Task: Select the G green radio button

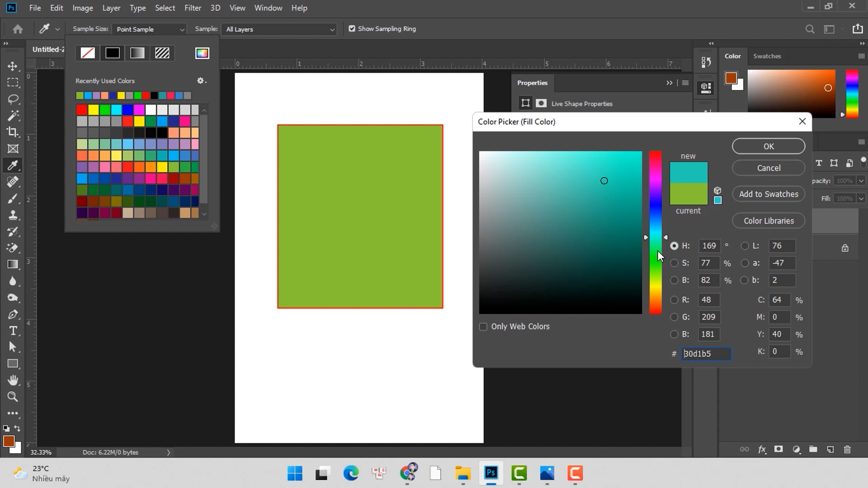Action: pyautogui.click(x=674, y=317)
